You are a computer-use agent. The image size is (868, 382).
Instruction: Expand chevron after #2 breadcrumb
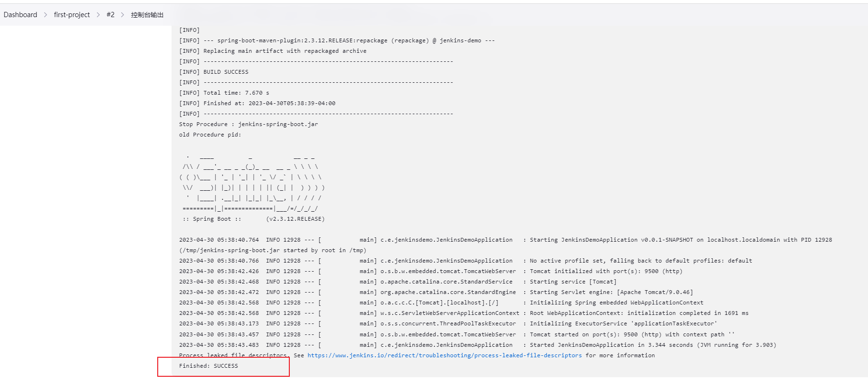123,15
